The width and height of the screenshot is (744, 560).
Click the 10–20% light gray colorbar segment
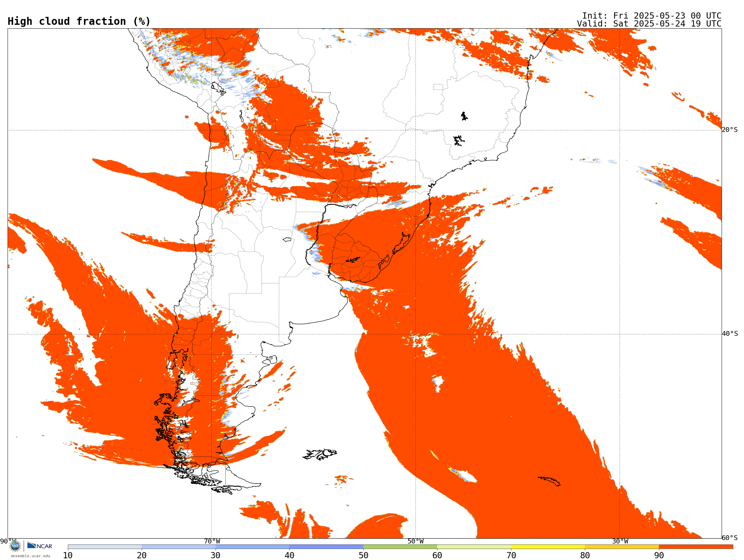[105, 547]
